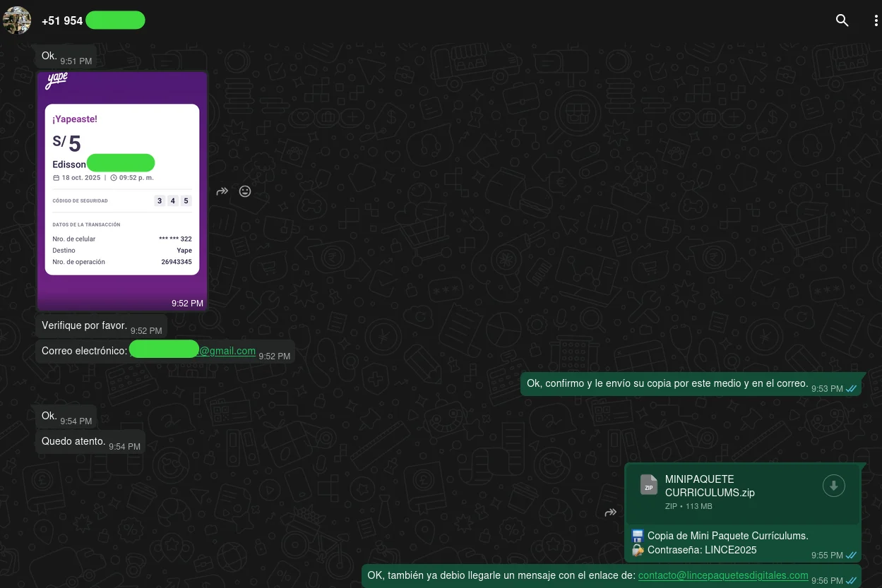Open the contacto@lincepaquetesdigitales.com email link
Screen dimensions: 882x588
722,575
